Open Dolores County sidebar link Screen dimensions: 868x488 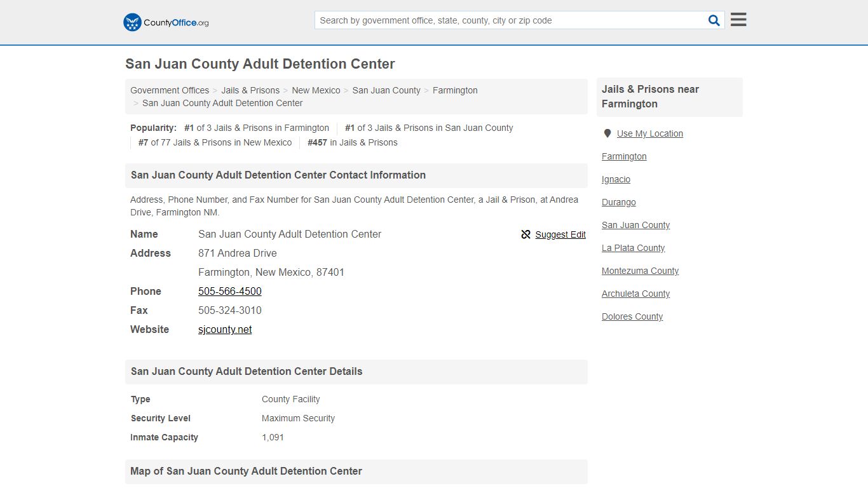[632, 316]
